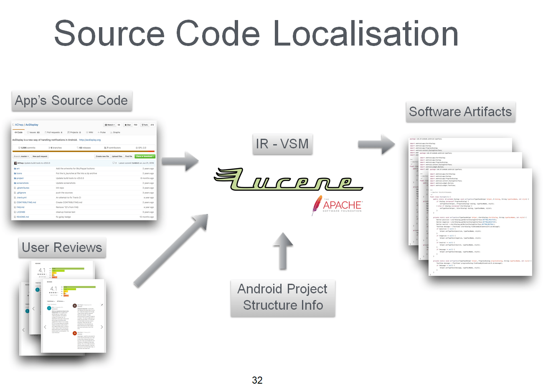Viewport: 543px width, 392px height.
Task: Open the project folder
Action: click(x=20, y=178)
